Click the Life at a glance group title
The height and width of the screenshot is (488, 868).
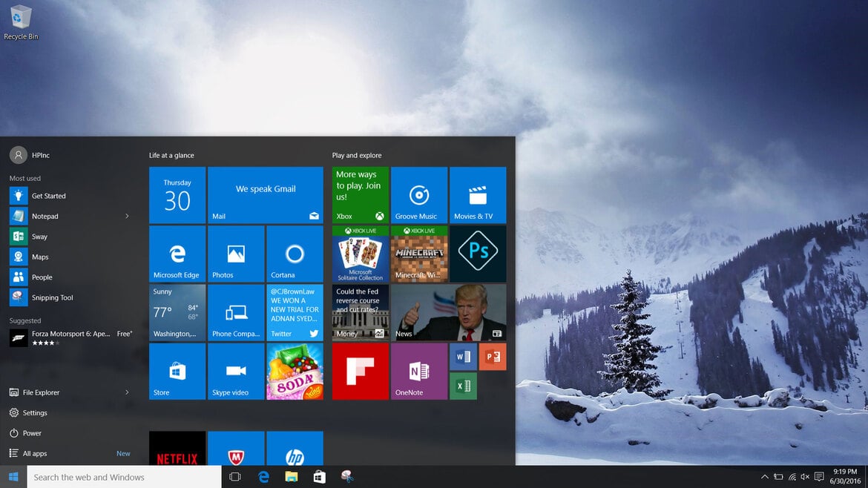171,156
